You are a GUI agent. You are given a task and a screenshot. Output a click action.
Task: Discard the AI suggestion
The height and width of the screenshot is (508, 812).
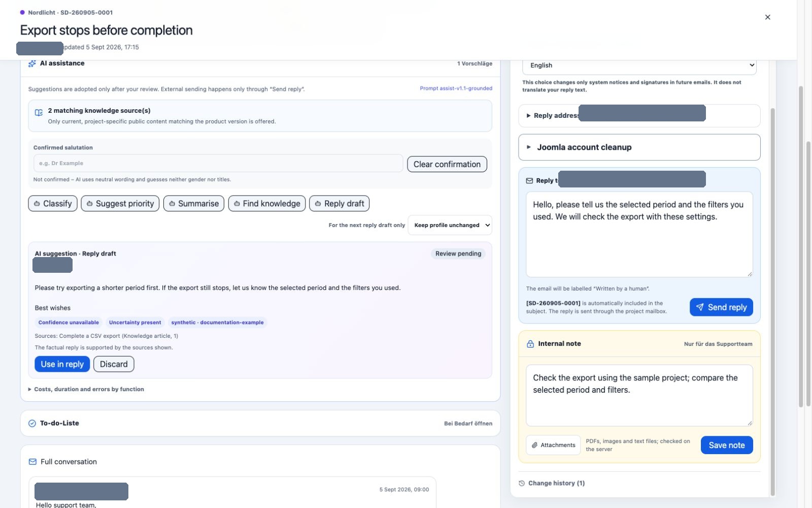[114, 364]
